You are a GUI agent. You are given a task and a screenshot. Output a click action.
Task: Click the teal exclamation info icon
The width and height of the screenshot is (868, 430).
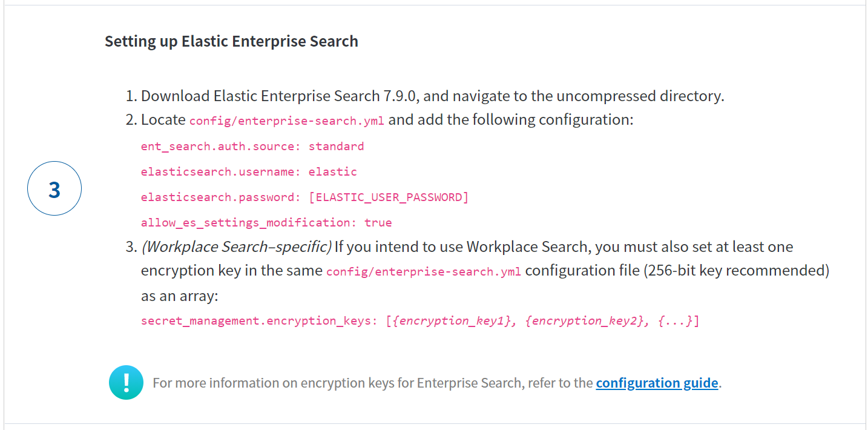[126, 382]
